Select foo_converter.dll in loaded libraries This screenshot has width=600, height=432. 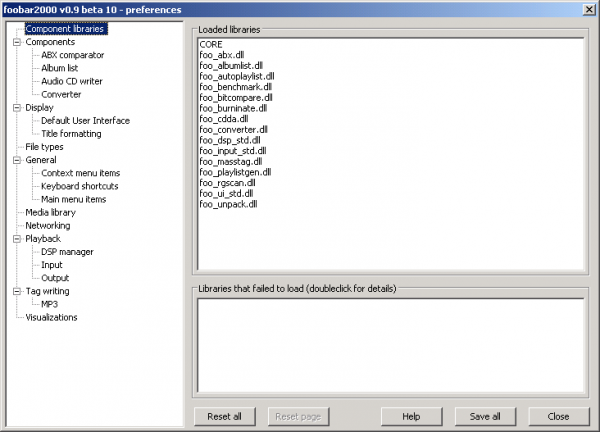coord(233,130)
